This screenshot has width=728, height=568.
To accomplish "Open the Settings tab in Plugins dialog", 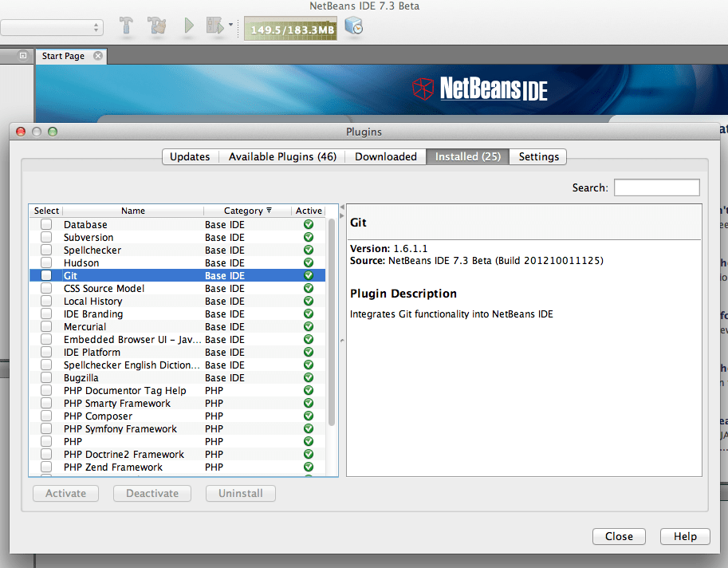I will 537,156.
